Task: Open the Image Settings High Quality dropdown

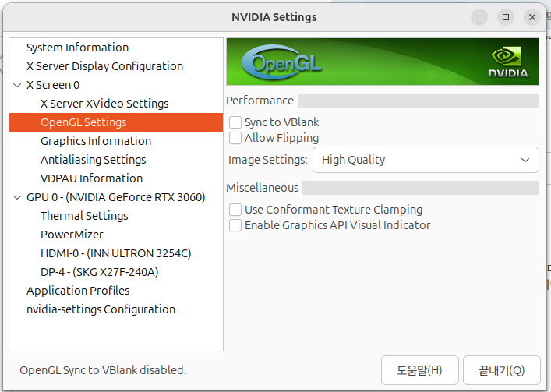Action: point(426,160)
